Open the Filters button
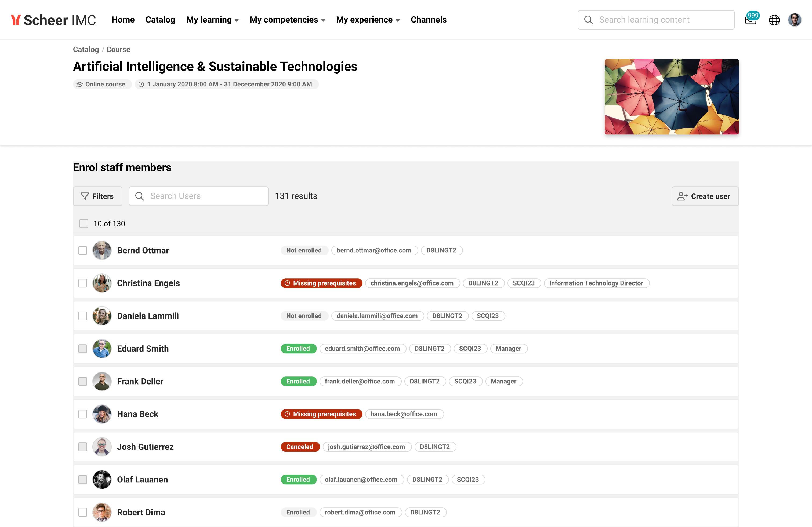The image size is (812, 527). click(97, 196)
